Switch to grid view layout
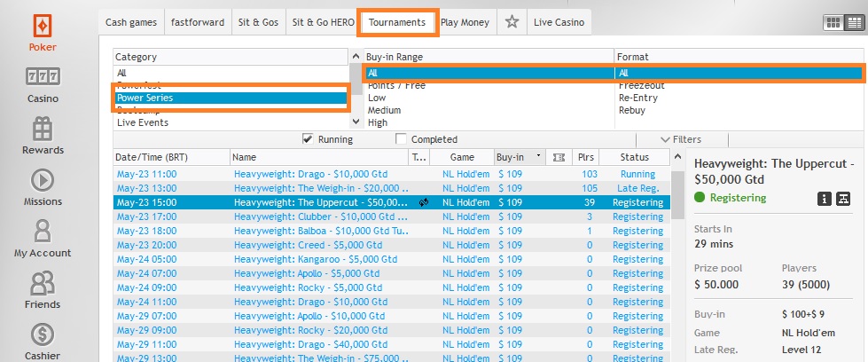 pyautogui.click(x=833, y=23)
